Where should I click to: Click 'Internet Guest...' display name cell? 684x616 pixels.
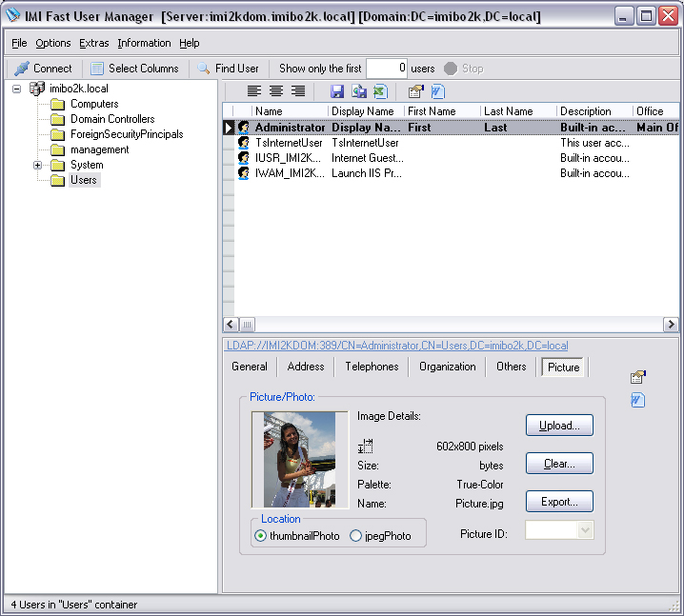click(x=368, y=158)
